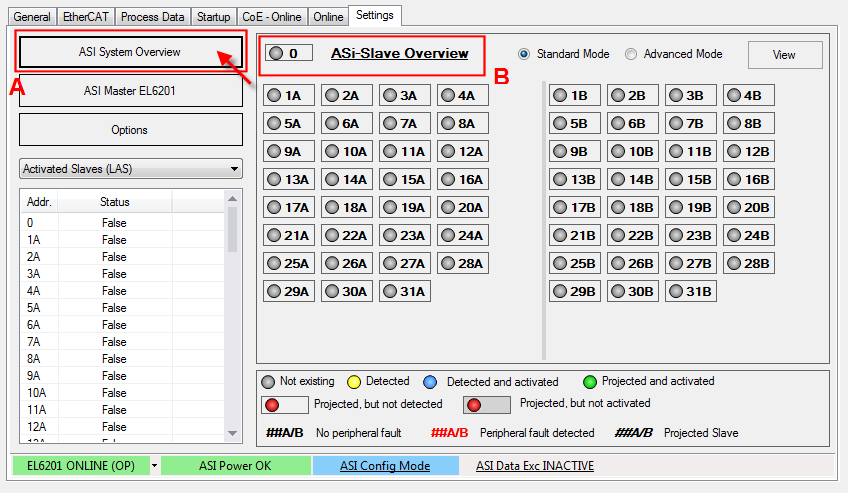Click slave 23B indicator button
Image resolution: width=848 pixels, height=493 pixels.
(691, 236)
